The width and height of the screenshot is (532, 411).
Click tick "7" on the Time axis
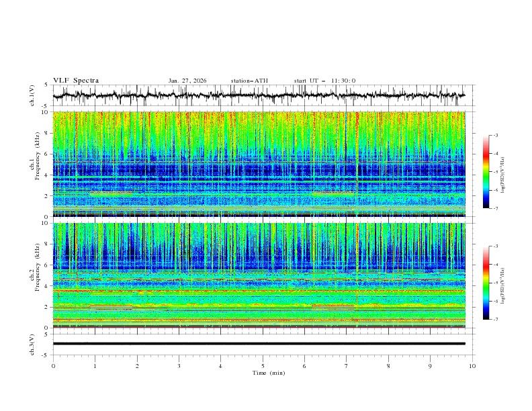click(x=346, y=366)
